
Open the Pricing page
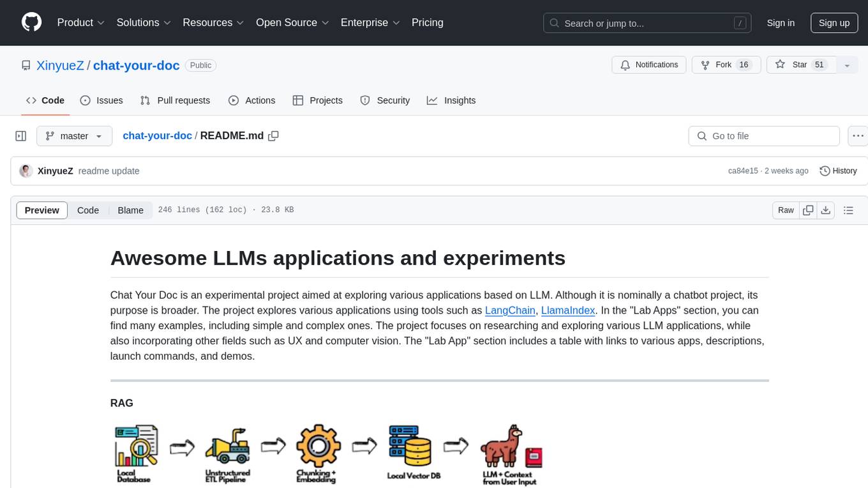coord(428,22)
